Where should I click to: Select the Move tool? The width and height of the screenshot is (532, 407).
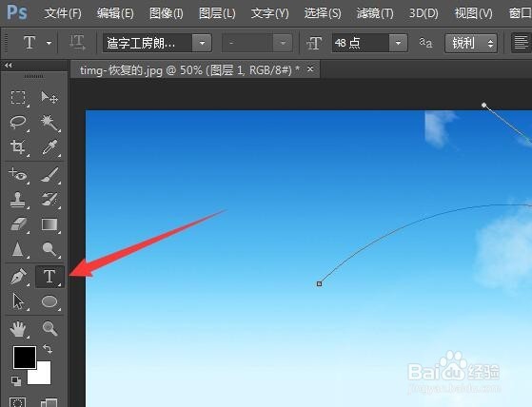[49, 98]
